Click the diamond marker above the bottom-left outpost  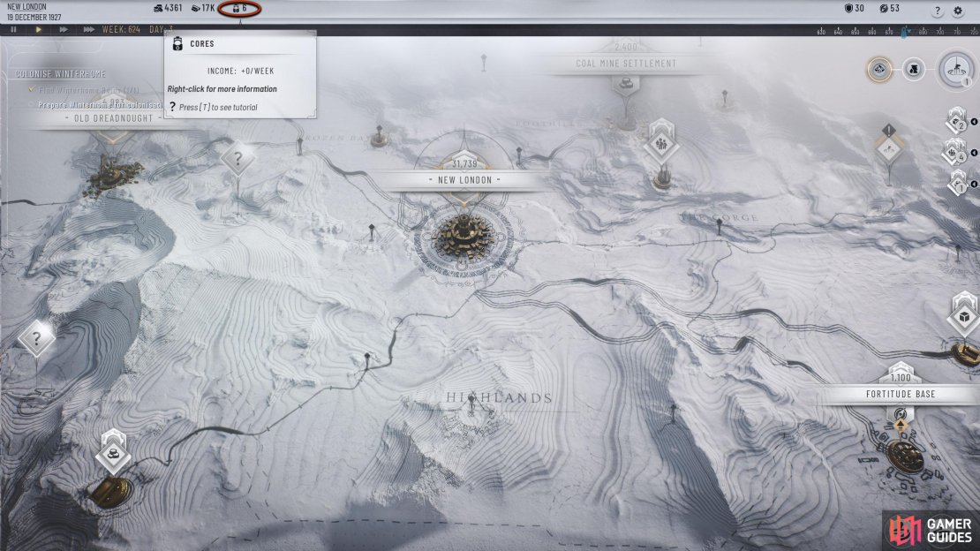[x=113, y=454]
